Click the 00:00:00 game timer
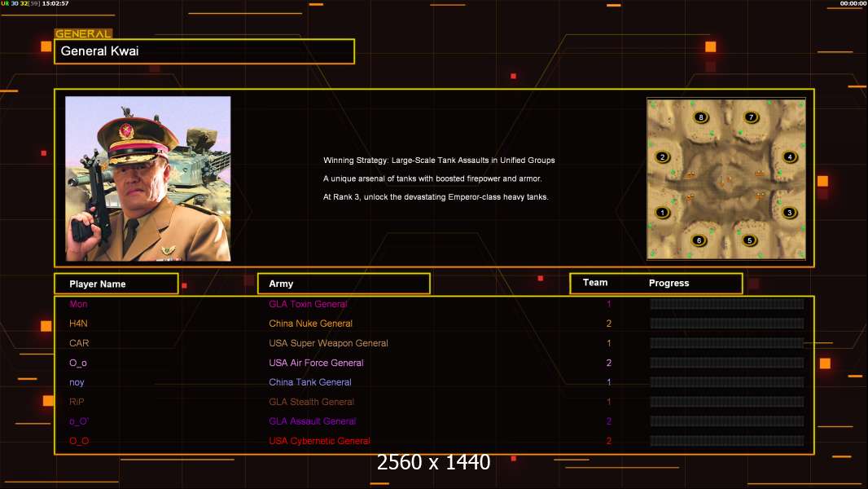This screenshot has width=868, height=489. 853,3
